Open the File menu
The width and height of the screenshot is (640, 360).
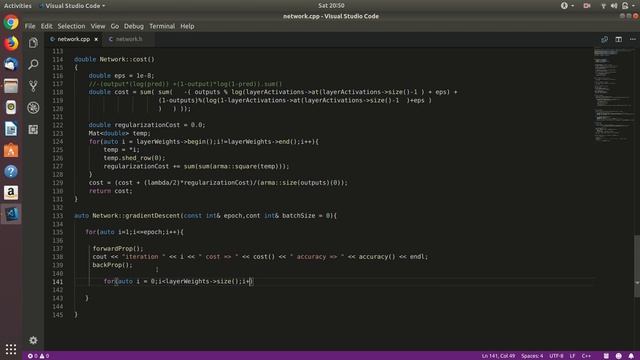pyautogui.click(x=30, y=26)
